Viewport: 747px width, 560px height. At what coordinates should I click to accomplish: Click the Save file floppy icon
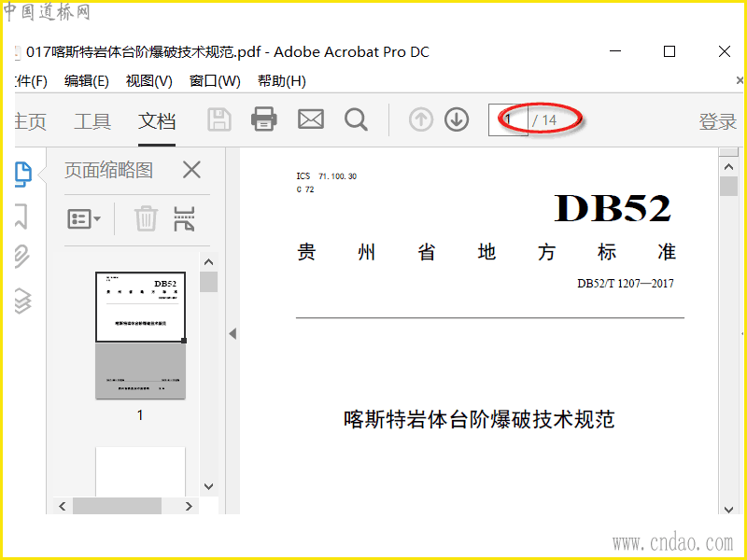point(219,119)
